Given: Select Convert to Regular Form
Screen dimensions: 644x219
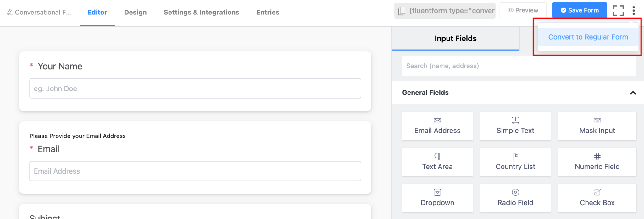Looking at the screenshot, I should click(588, 37).
